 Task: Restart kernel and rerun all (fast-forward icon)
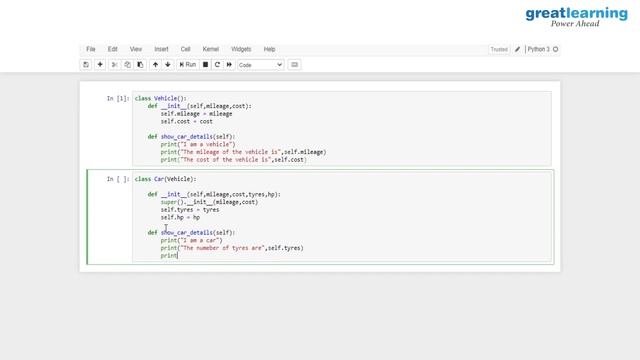coord(229,64)
